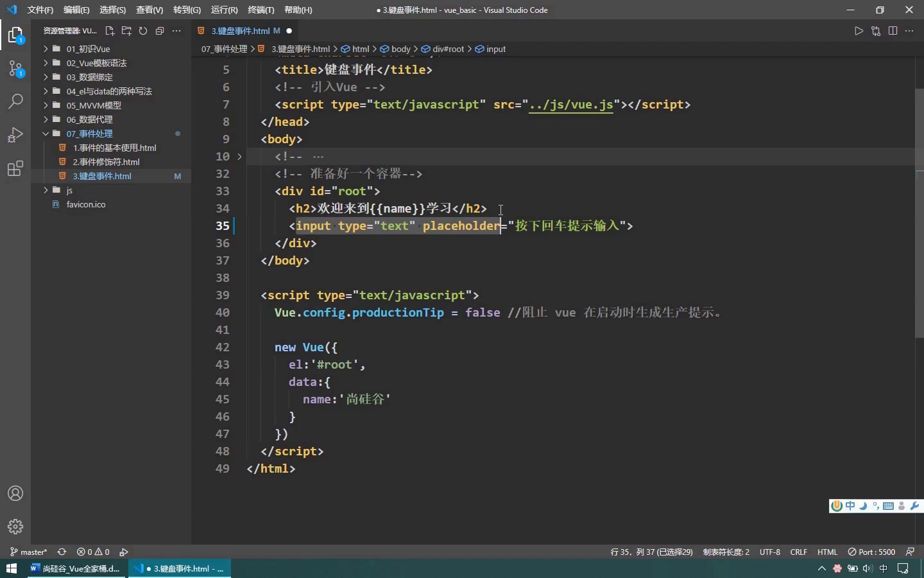Screen dimensions: 924x578
Task: Expand the 04_el与data的两种写法 folder
Action: [x=110, y=91]
